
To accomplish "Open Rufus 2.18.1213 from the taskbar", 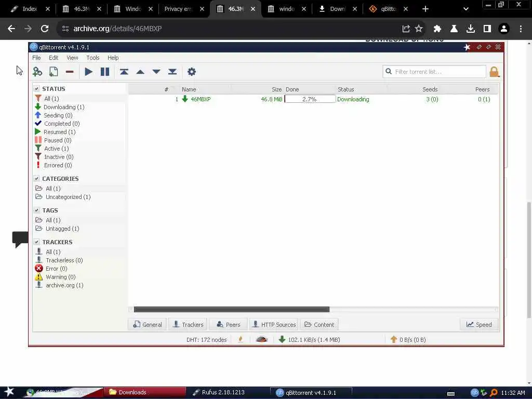I will pos(223,392).
